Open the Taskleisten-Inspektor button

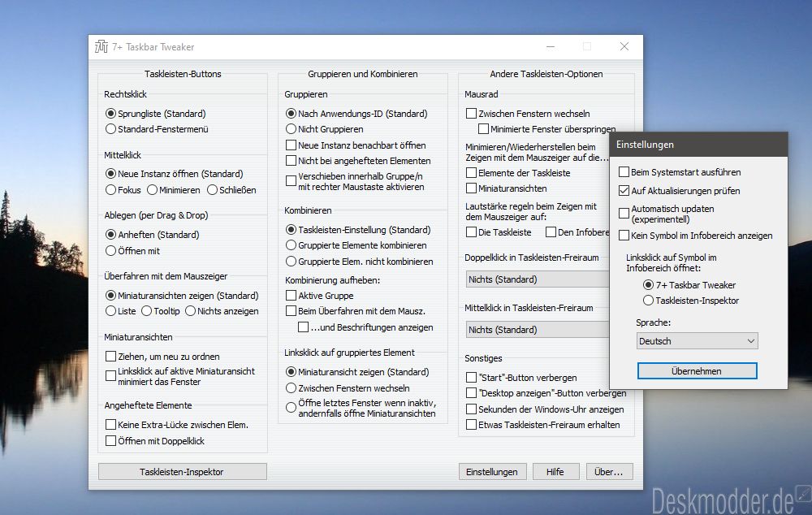coord(182,471)
